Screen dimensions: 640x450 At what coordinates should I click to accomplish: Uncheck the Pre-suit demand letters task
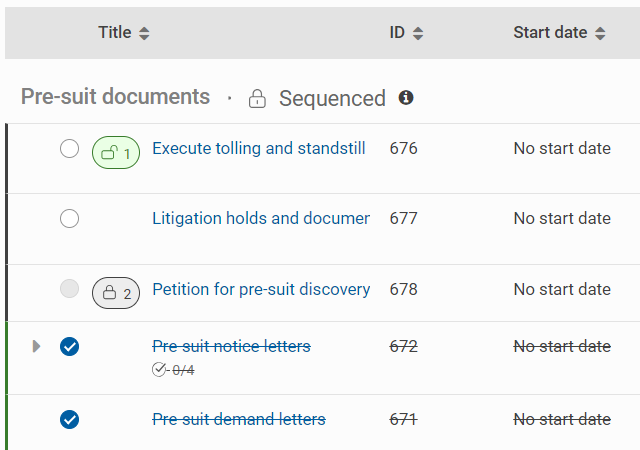[x=69, y=420]
